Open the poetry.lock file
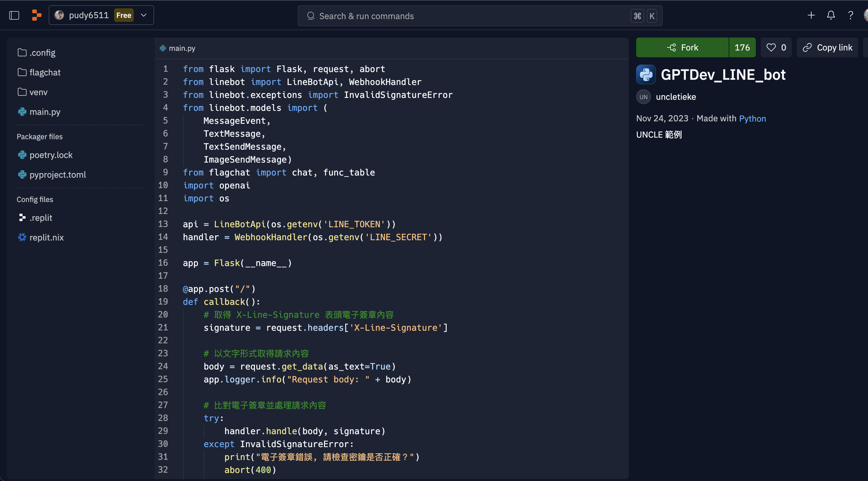Viewport: 868px width, 481px height. click(45, 155)
